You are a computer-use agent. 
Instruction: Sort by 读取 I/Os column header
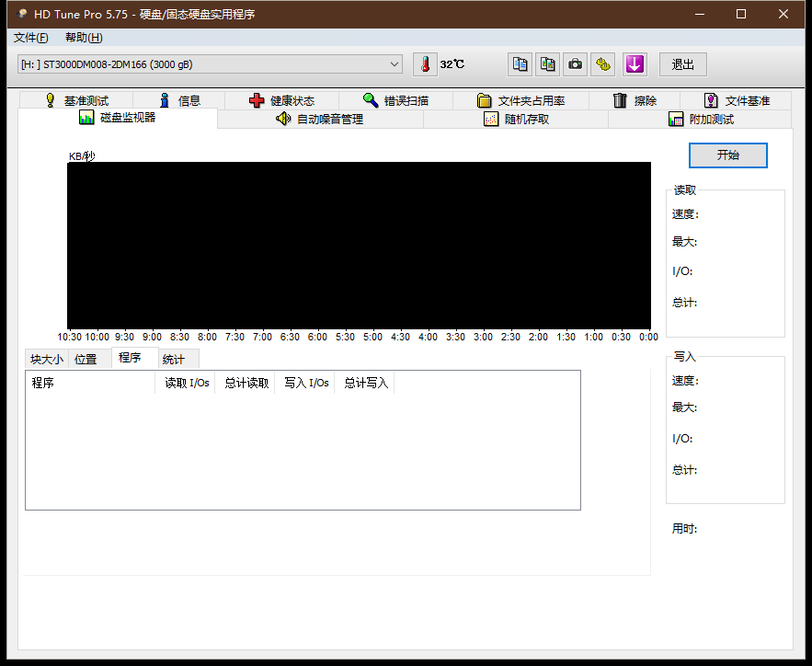tap(186, 383)
